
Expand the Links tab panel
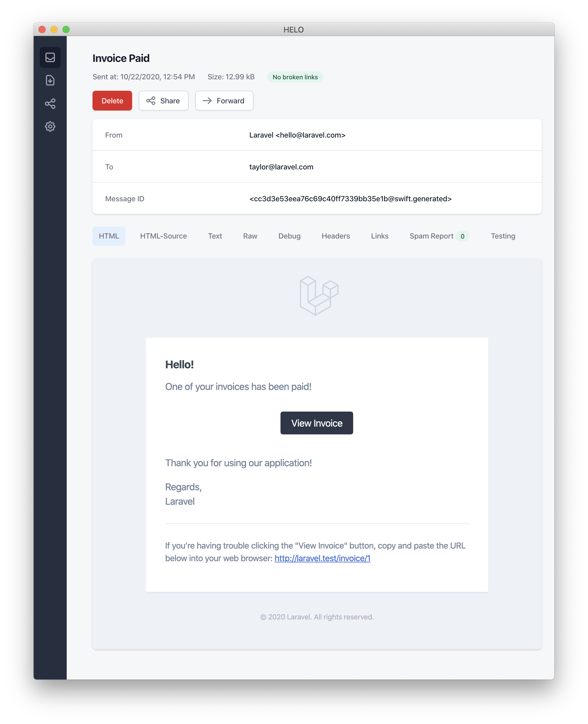coord(379,236)
